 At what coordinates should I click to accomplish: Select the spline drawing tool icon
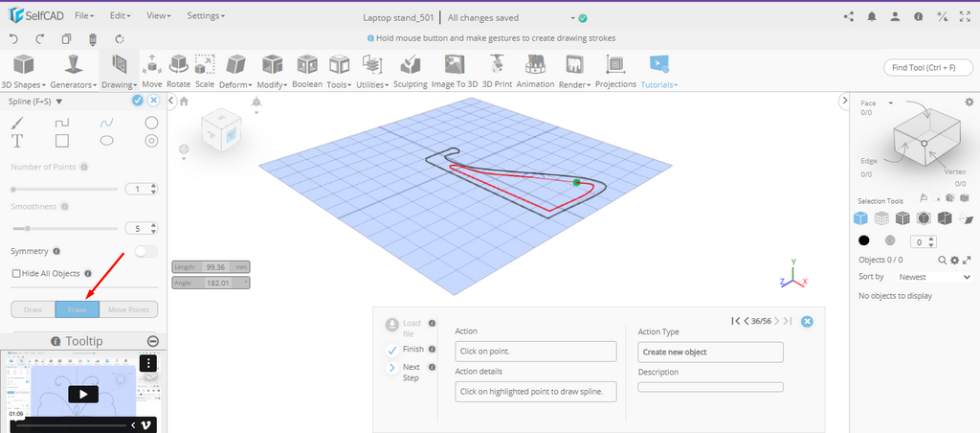click(107, 123)
